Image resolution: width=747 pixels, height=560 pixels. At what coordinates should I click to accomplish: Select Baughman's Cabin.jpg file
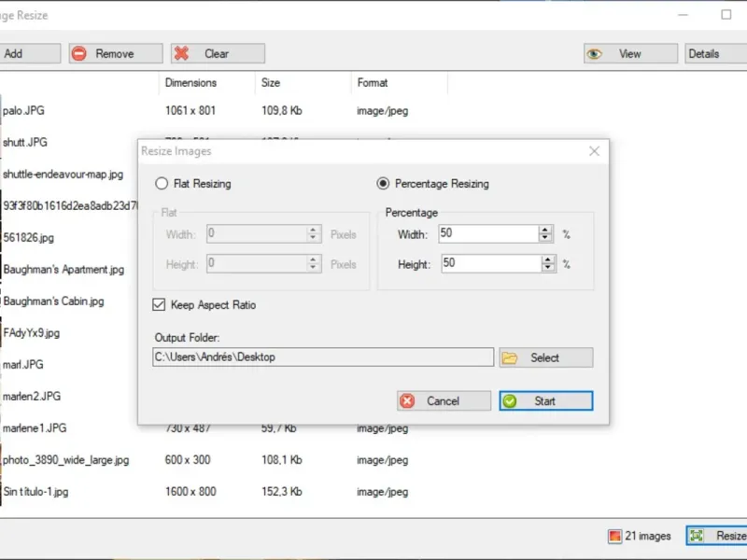pyautogui.click(x=53, y=301)
